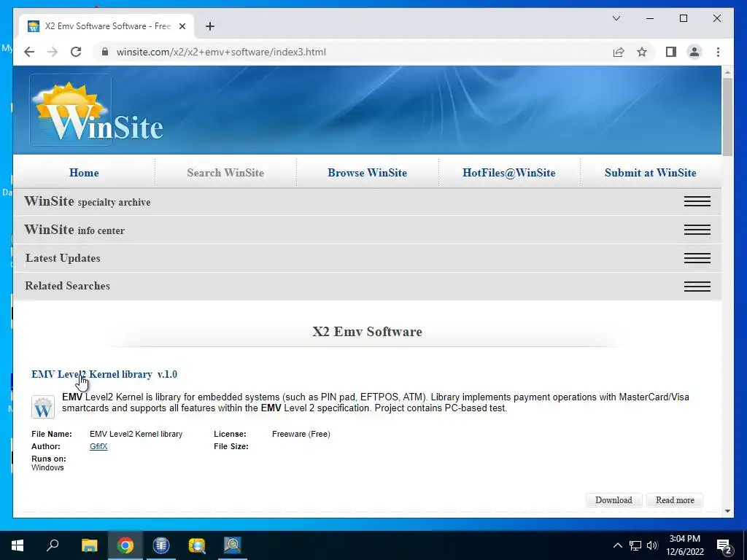Open the Chrome profile avatar
This screenshot has width=747, height=560.
[x=694, y=52]
